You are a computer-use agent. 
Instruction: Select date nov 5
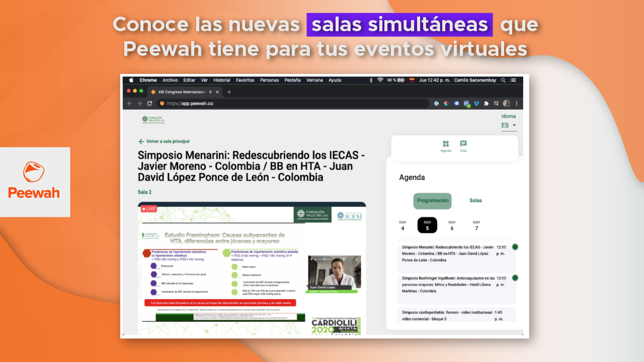pos(427,225)
